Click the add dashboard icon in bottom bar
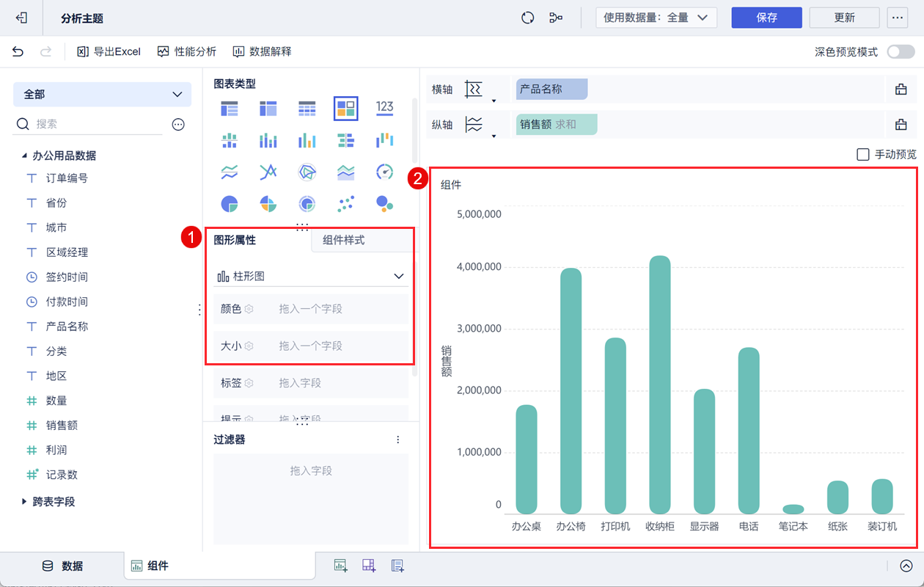This screenshot has width=924, height=587. [x=369, y=566]
